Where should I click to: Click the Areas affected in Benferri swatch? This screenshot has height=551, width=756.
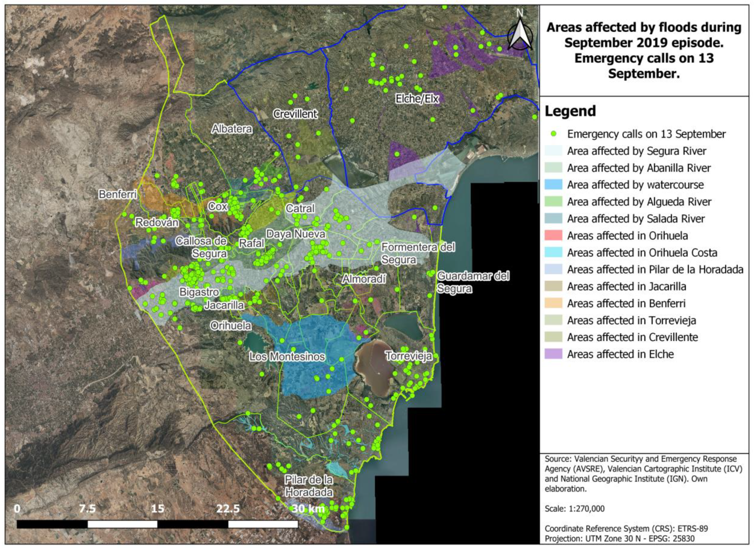pyautogui.click(x=553, y=303)
